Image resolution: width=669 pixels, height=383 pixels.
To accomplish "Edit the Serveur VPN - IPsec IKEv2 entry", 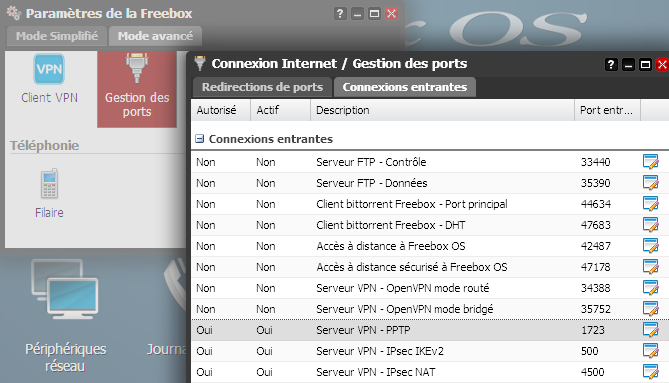I will tap(651, 351).
